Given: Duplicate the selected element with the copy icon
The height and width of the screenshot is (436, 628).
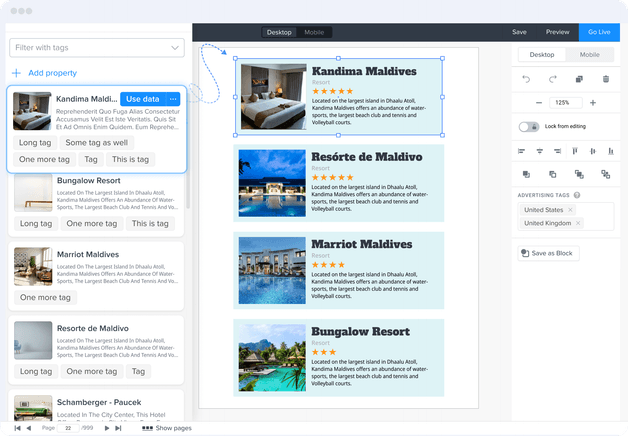Looking at the screenshot, I should (579, 79).
